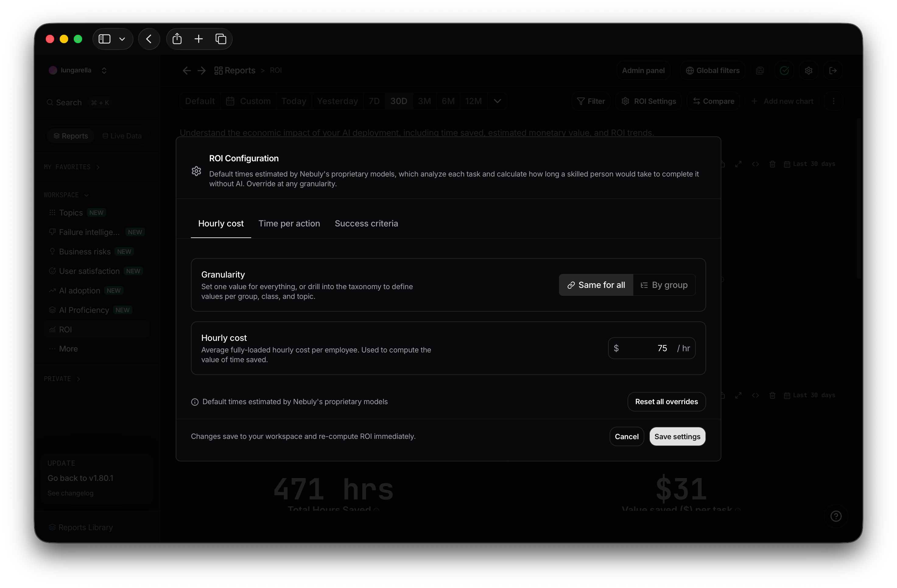Switch to the Hourly cost tab
This screenshot has height=588, width=897.
click(221, 223)
